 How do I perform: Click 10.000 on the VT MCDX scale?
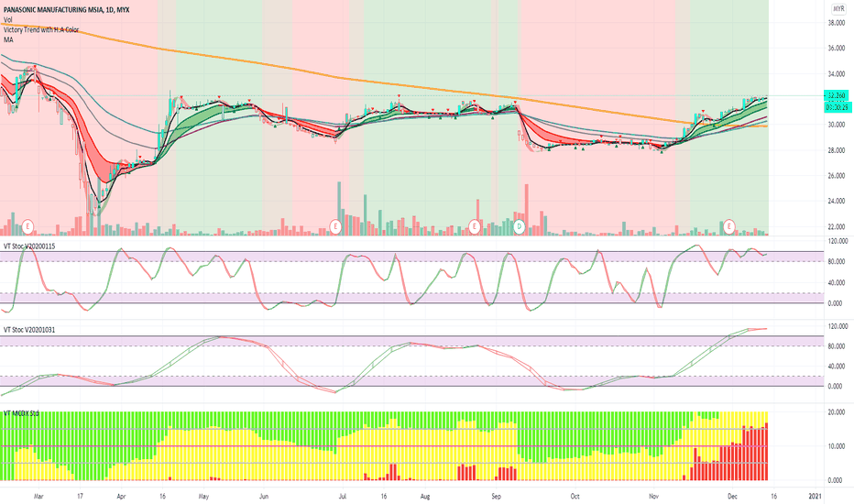[x=836, y=447]
